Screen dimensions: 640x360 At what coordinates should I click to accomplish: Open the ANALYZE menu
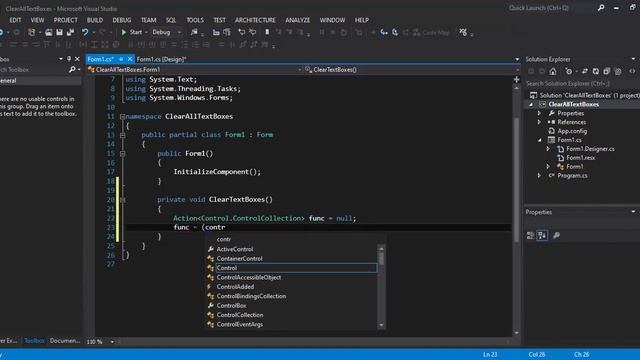point(298,20)
